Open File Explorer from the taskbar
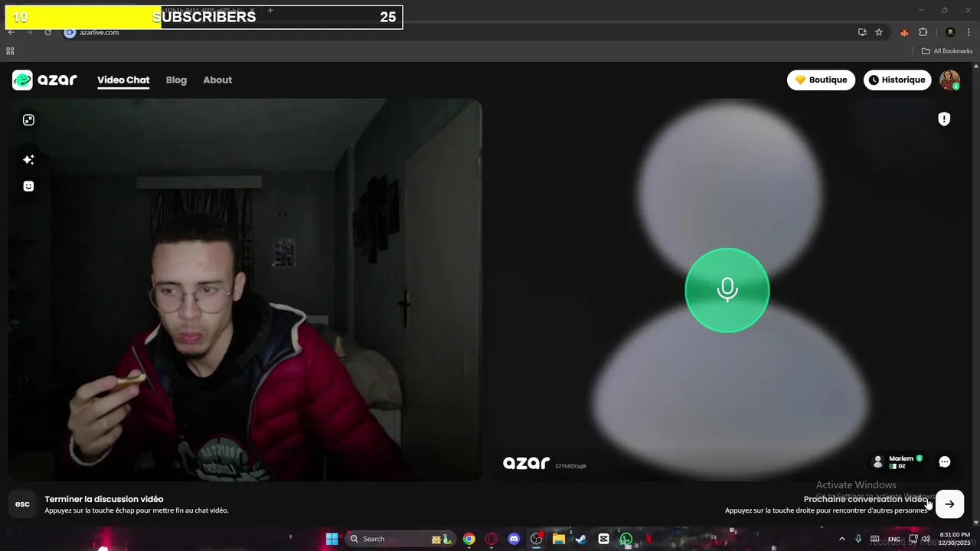 pyautogui.click(x=559, y=539)
